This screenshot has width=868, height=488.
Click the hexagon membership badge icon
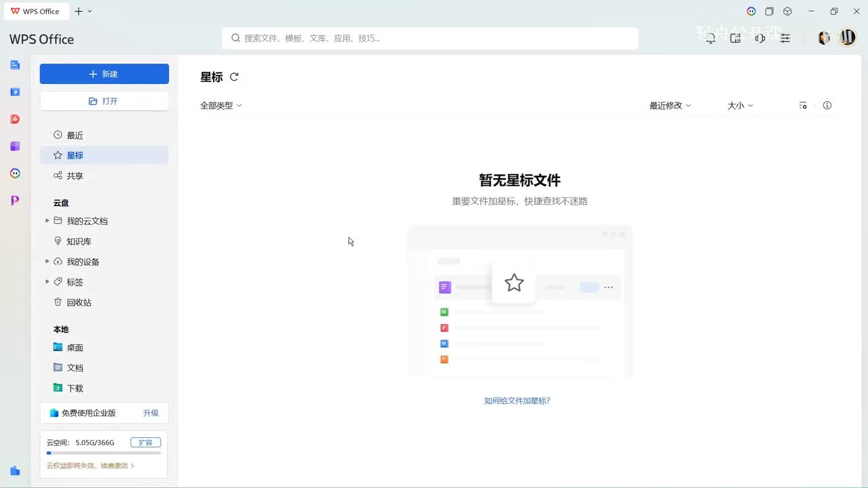click(824, 38)
